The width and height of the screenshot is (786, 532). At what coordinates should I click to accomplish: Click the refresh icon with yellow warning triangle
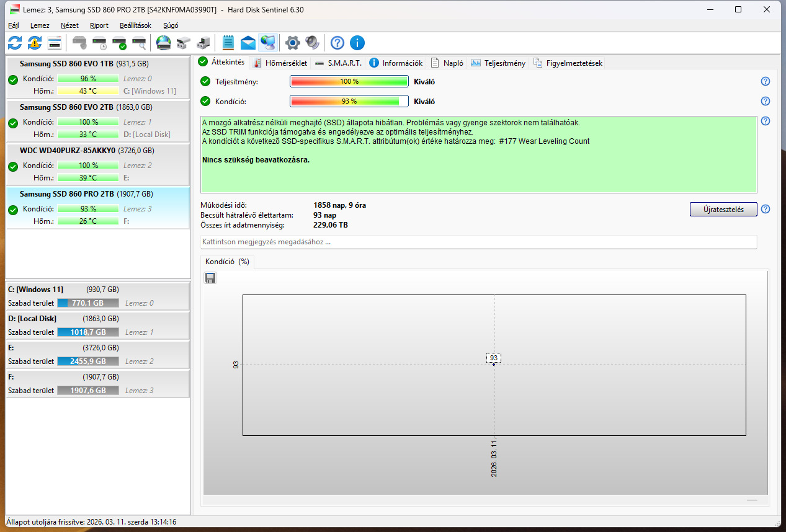point(35,43)
